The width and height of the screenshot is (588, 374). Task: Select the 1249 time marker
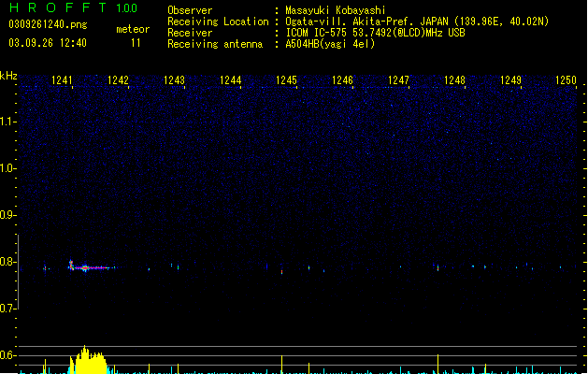click(510, 80)
